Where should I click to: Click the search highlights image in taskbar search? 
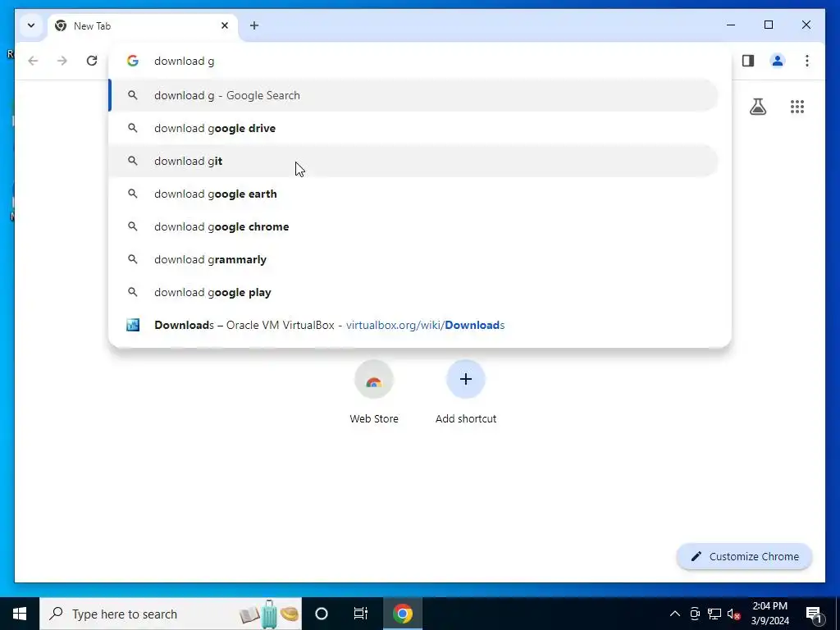tap(269, 614)
